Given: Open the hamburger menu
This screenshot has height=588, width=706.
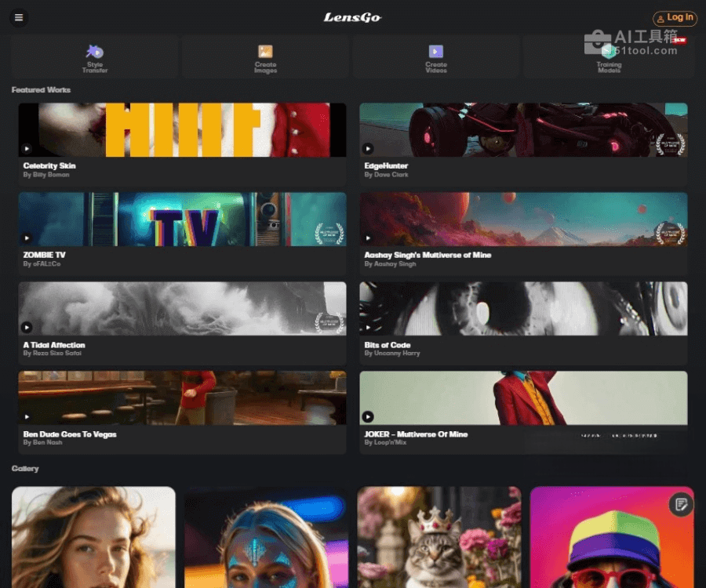Looking at the screenshot, I should [19, 17].
